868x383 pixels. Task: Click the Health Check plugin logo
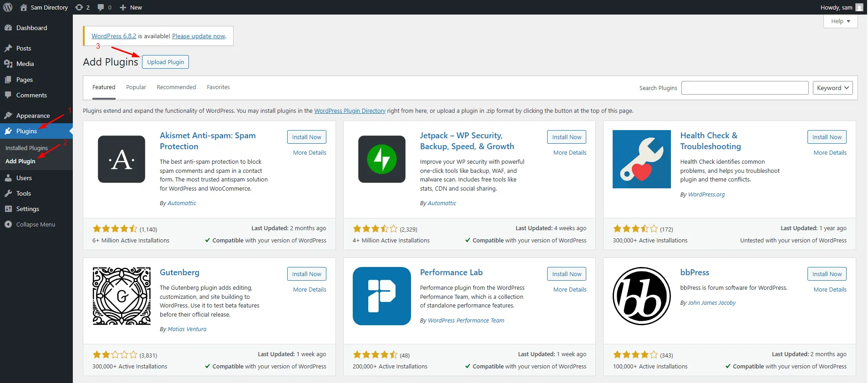click(642, 159)
